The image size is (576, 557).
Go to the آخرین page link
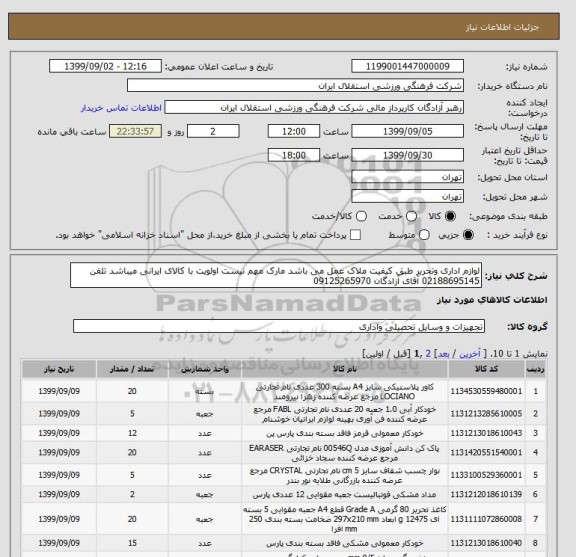pyautogui.click(x=470, y=354)
